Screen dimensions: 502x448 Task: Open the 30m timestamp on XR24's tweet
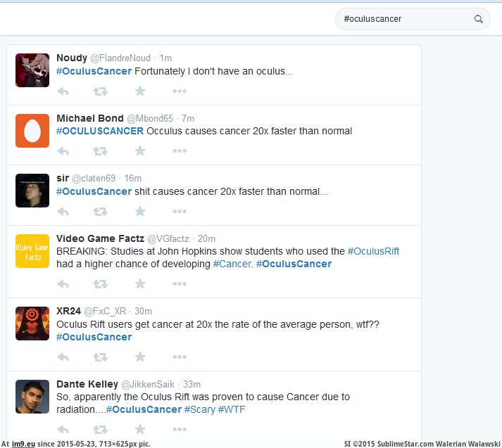[x=143, y=312]
